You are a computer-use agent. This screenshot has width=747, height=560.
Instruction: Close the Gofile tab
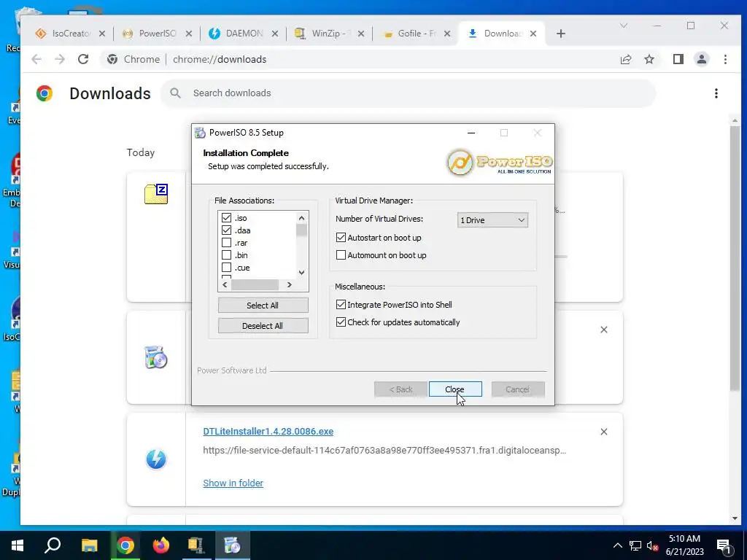click(x=447, y=34)
